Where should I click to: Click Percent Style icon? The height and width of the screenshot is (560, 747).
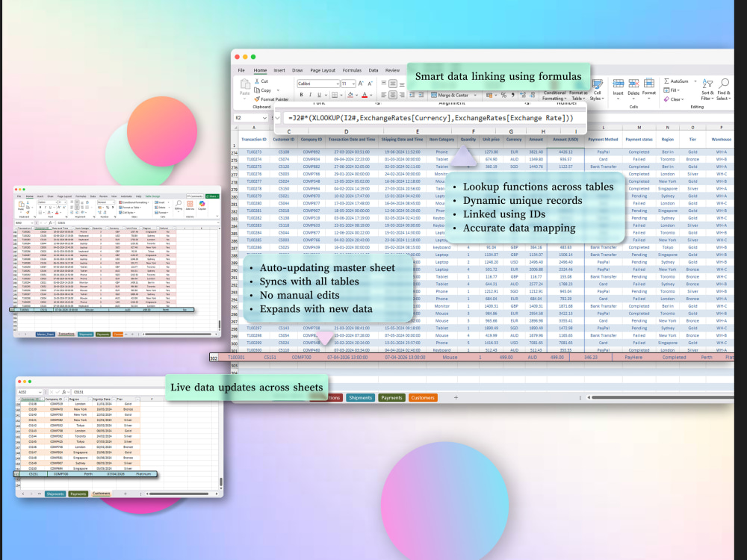[x=503, y=95]
